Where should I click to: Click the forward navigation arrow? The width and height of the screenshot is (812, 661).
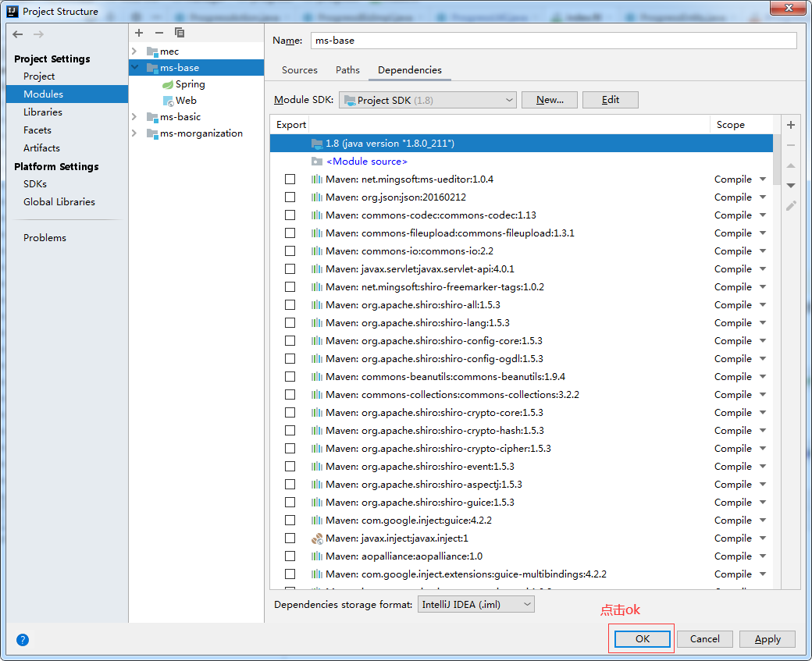coord(38,34)
